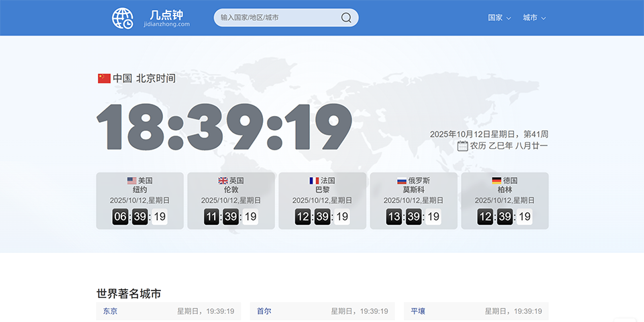Expand the 国家 dropdown menu
Viewport: 644px width, 322px height.
pos(499,18)
